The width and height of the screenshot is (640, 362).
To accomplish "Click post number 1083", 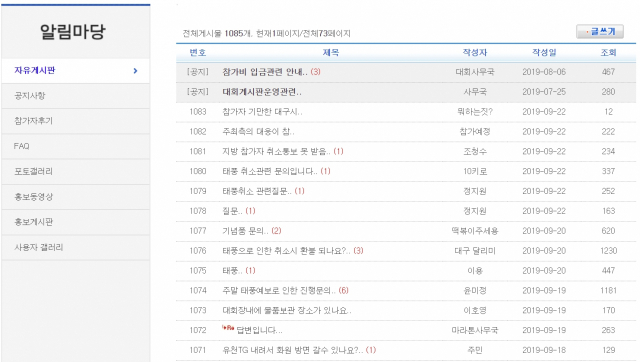I will 198,112.
